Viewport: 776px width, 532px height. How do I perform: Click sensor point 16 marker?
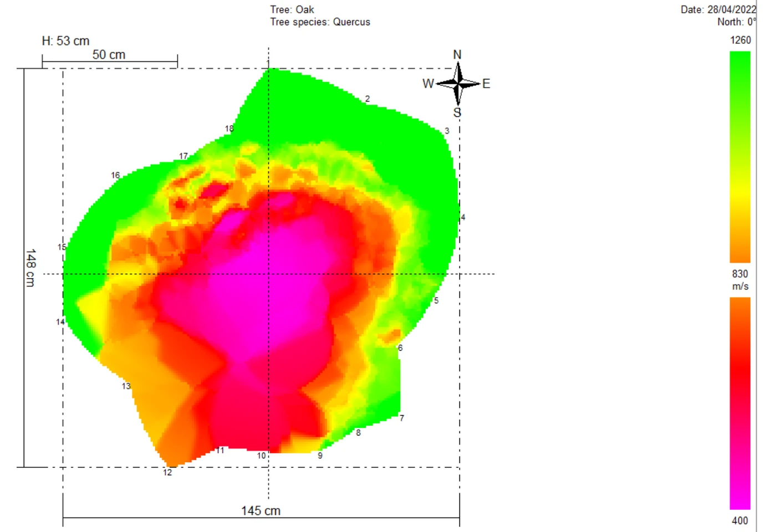(x=115, y=175)
